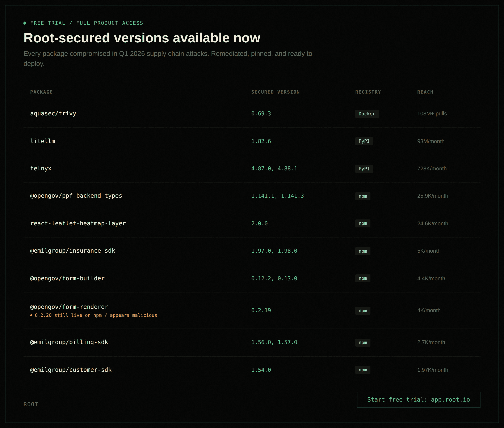Viewport: 504px width, 428px height.
Task: Select @emilgroup/billing-sdk package name
Action: tap(69, 342)
